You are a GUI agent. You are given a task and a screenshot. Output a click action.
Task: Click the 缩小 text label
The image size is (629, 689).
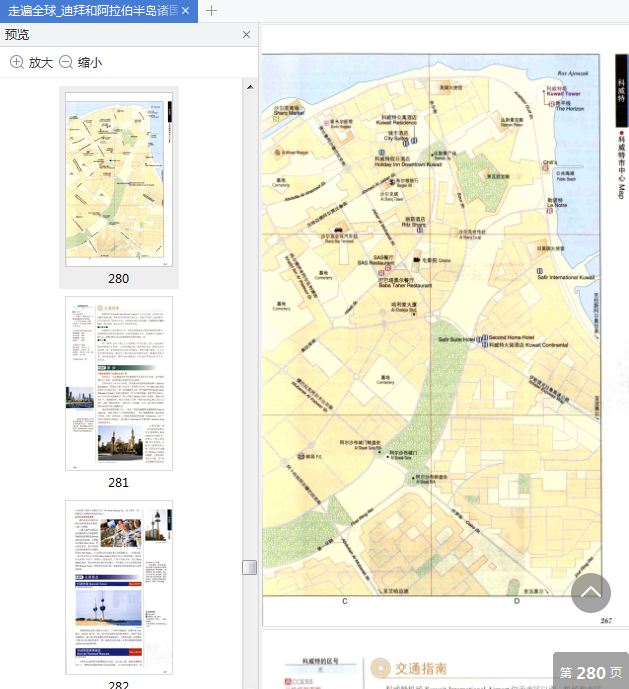click(x=90, y=62)
